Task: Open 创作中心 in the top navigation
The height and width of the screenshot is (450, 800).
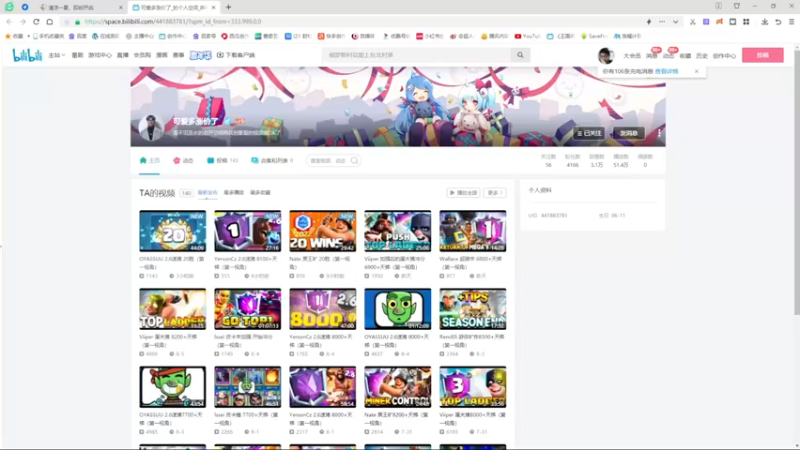Action: pos(724,56)
